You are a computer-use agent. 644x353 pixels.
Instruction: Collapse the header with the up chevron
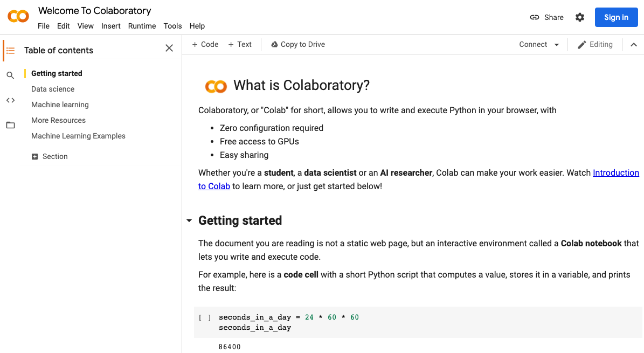pyautogui.click(x=634, y=44)
